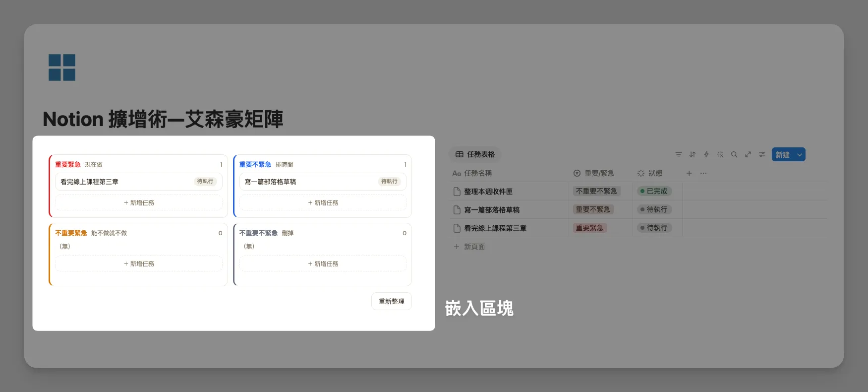Click the page title Notion 擴增術—艾森豪矩陣
This screenshot has height=392, width=868.
[x=163, y=119]
